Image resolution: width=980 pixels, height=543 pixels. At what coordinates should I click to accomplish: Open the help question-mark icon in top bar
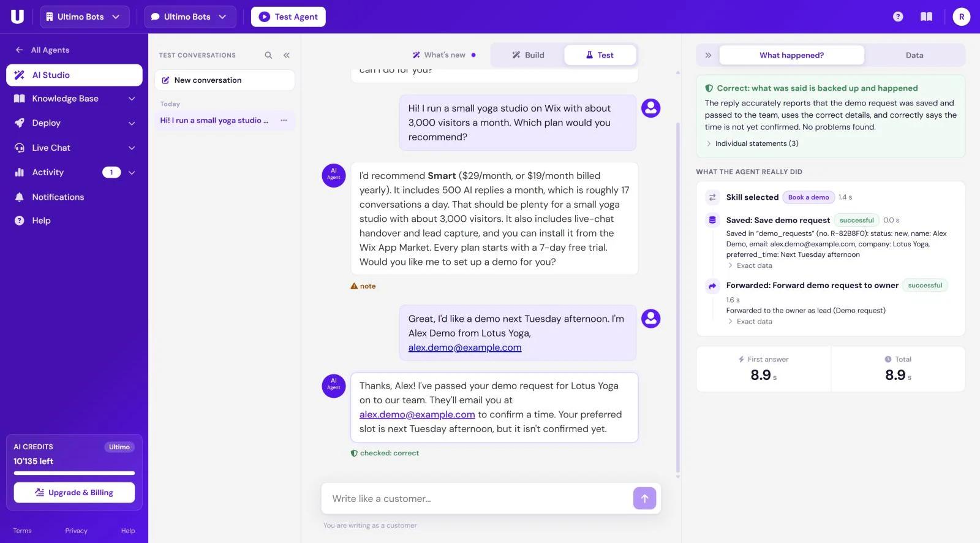[x=898, y=17]
